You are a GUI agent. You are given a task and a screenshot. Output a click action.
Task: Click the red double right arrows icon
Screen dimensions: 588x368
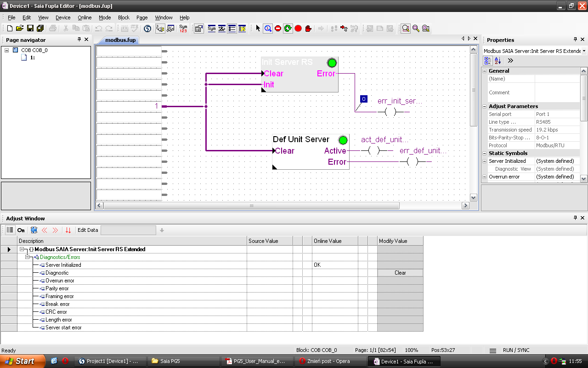(x=55, y=230)
